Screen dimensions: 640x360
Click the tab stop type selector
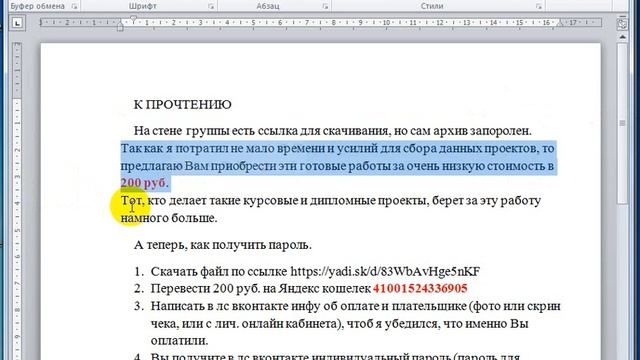click(x=17, y=24)
